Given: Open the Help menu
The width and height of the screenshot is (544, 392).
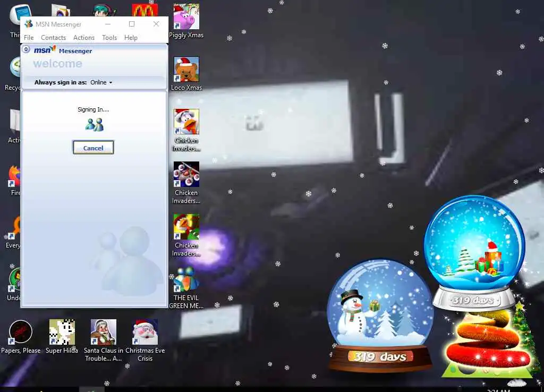Looking at the screenshot, I should point(131,38).
